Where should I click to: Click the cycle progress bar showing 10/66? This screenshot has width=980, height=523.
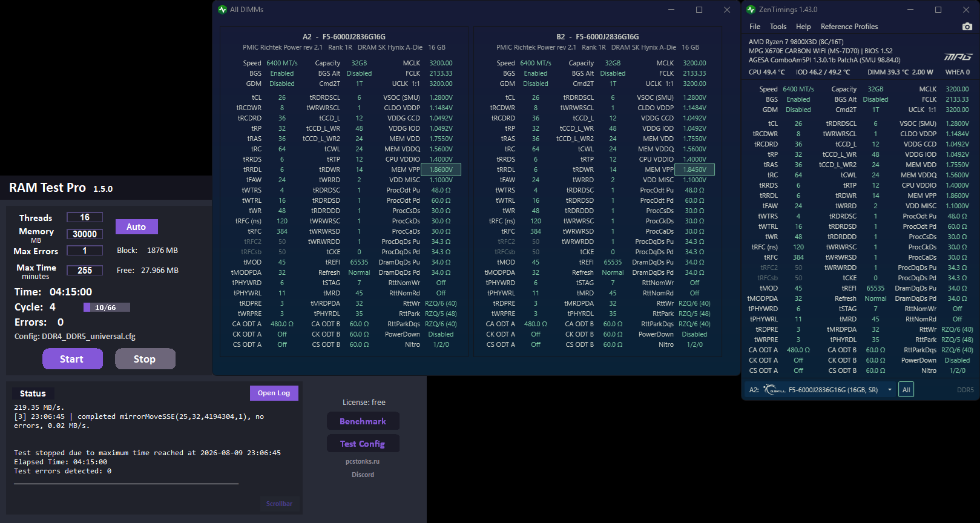click(107, 308)
